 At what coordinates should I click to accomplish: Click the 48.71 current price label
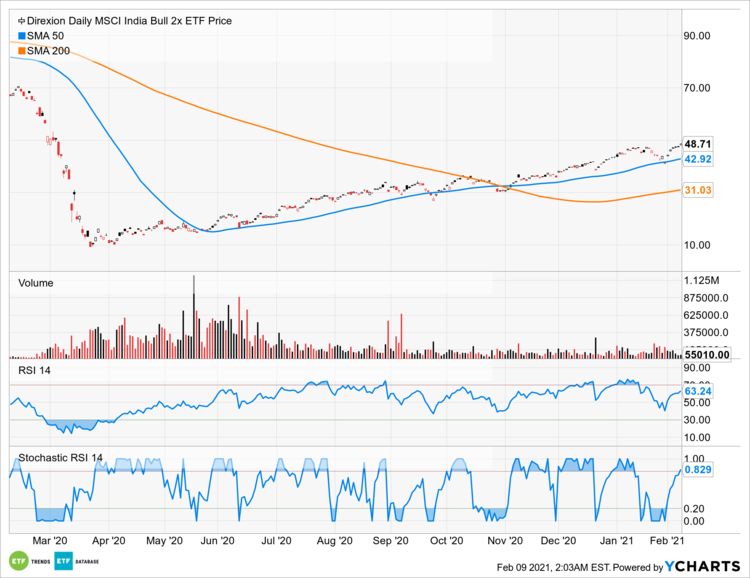tap(697, 144)
